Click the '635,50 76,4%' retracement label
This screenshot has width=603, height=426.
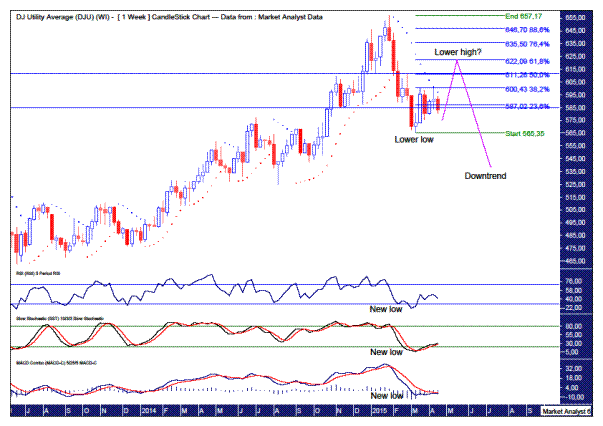tap(527, 44)
